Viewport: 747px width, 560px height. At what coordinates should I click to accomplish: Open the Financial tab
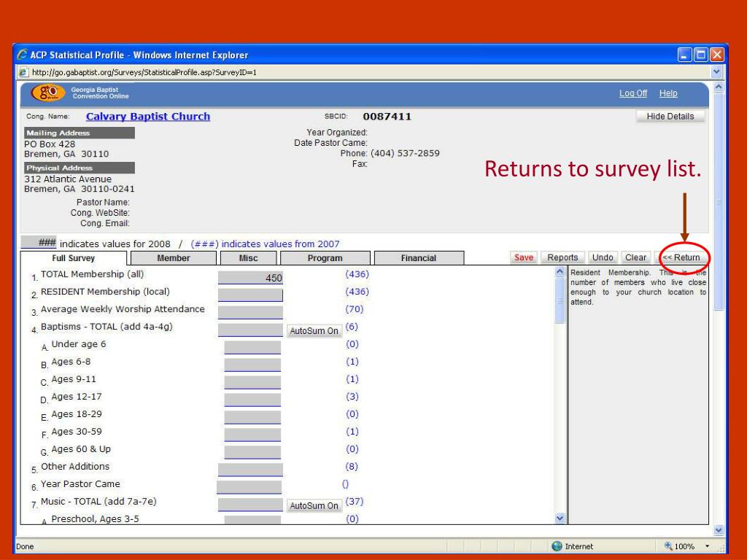tap(418, 258)
